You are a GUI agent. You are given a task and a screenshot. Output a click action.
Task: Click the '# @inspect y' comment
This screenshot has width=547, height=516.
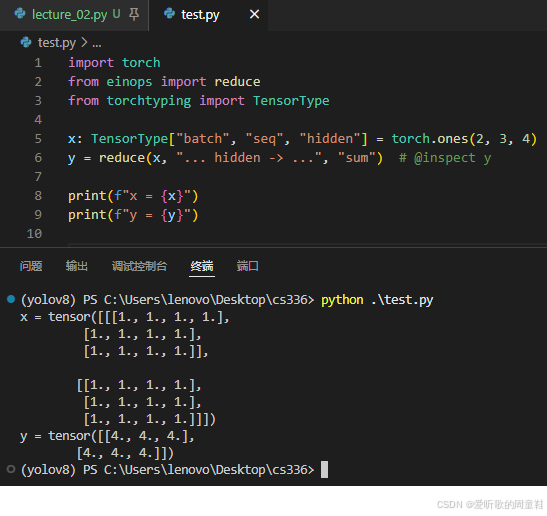[x=445, y=158]
